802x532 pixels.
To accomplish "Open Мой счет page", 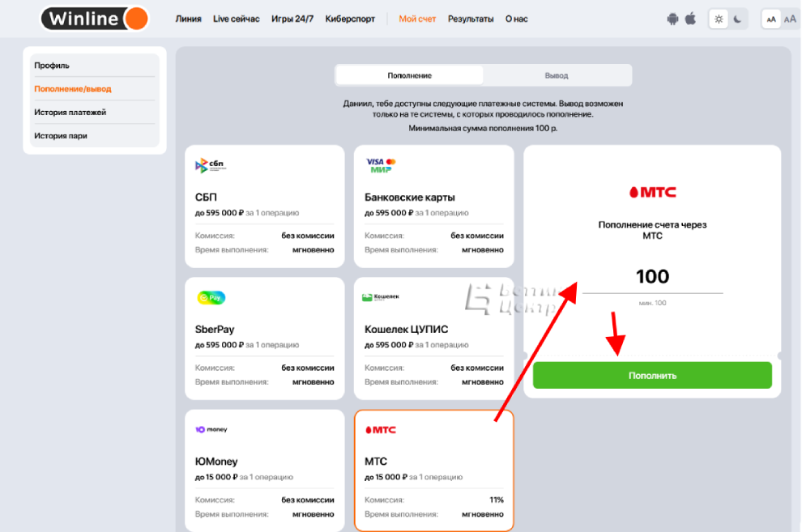I will coord(417,19).
